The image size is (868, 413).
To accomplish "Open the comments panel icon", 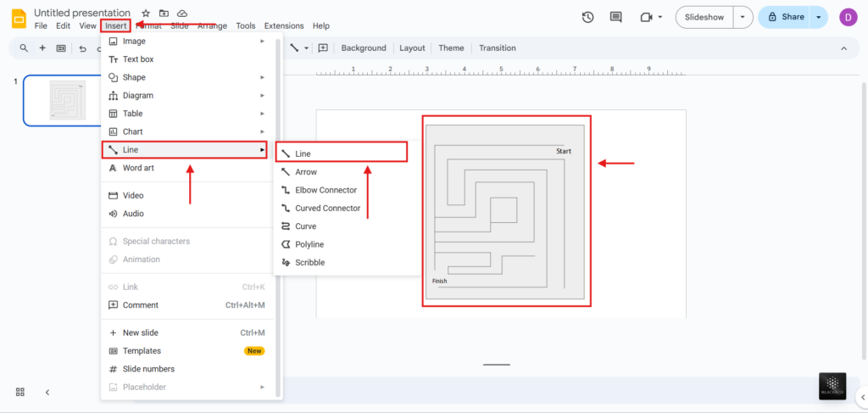I will (615, 17).
